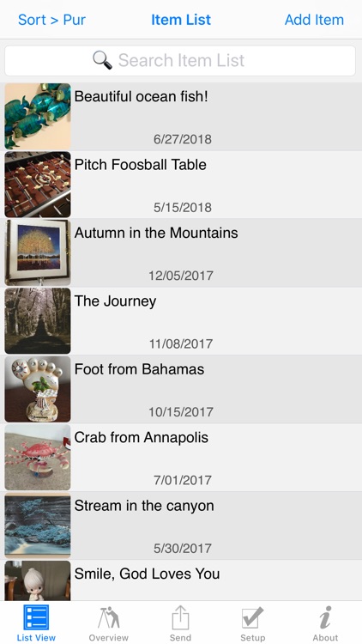Open the List View tab icon
This screenshot has width=362, height=644.
click(36, 617)
